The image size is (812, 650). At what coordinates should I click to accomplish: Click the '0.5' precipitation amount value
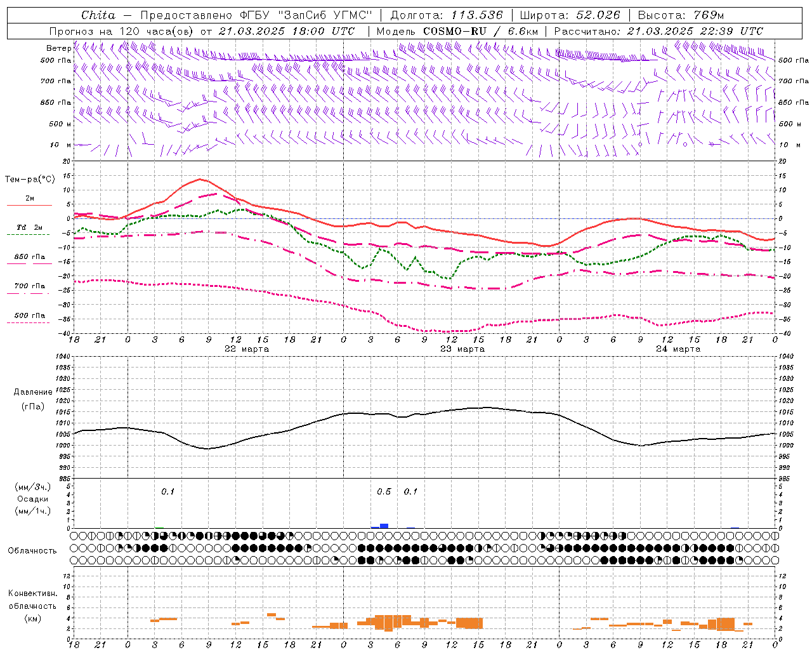[384, 492]
